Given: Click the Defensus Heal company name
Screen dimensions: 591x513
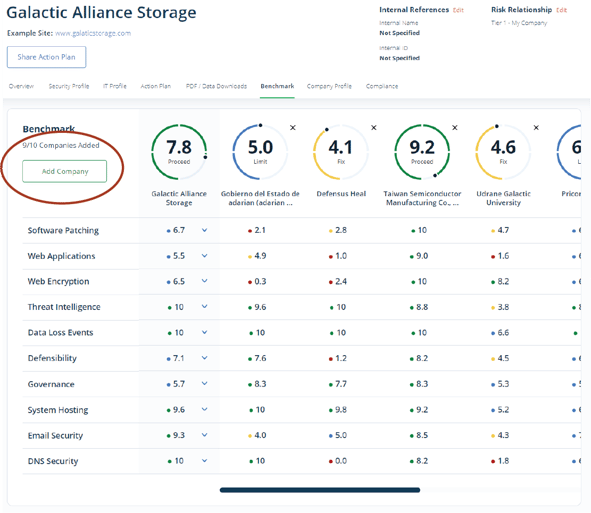Looking at the screenshot, I should pos(341,194).
